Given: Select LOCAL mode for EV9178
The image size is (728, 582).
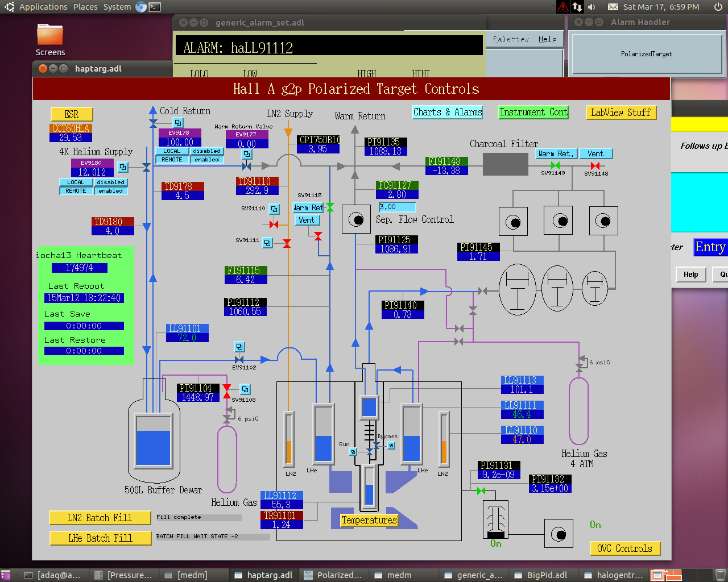Looking at the screenshot, I should point(172,151).
